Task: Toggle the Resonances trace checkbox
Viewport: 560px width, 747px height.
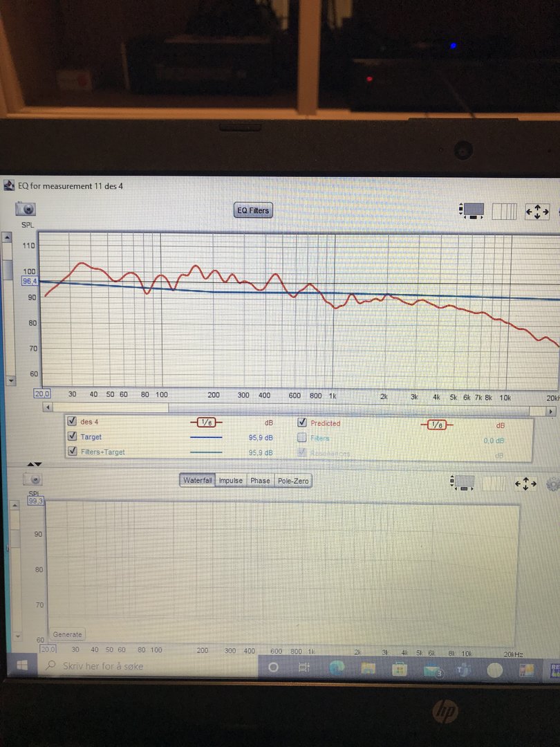Action: [x=302, y=452]
